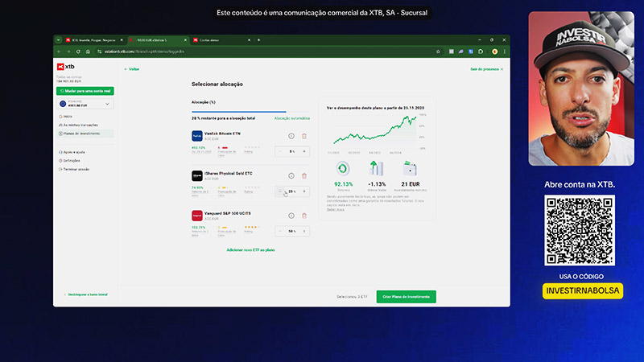
Task: Open the browser extensions puzzle icon
Action: pyautogui.click(x=481, y=51)
